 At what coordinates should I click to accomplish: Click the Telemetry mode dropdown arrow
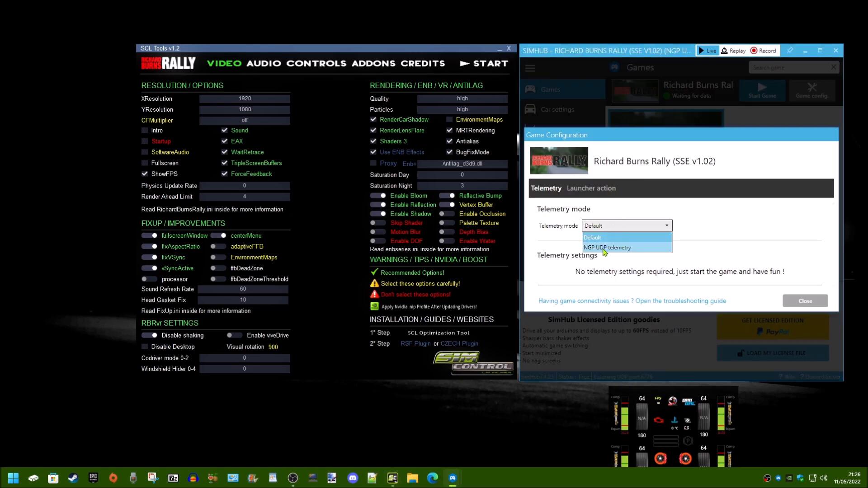point(666,225)
